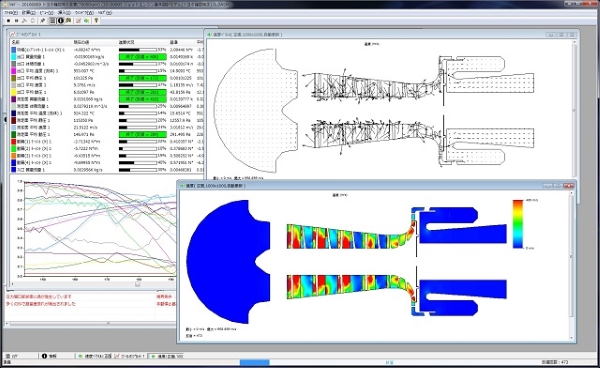Click the pushpin icon in toolbar

click(42, 21)
